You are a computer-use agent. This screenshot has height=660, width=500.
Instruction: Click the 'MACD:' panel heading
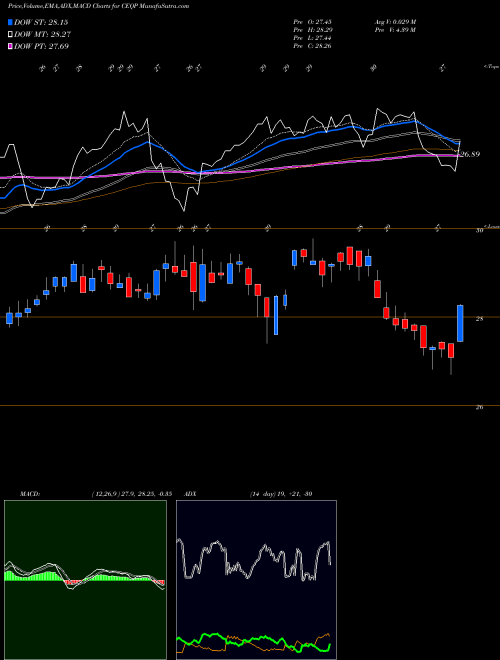30,494
